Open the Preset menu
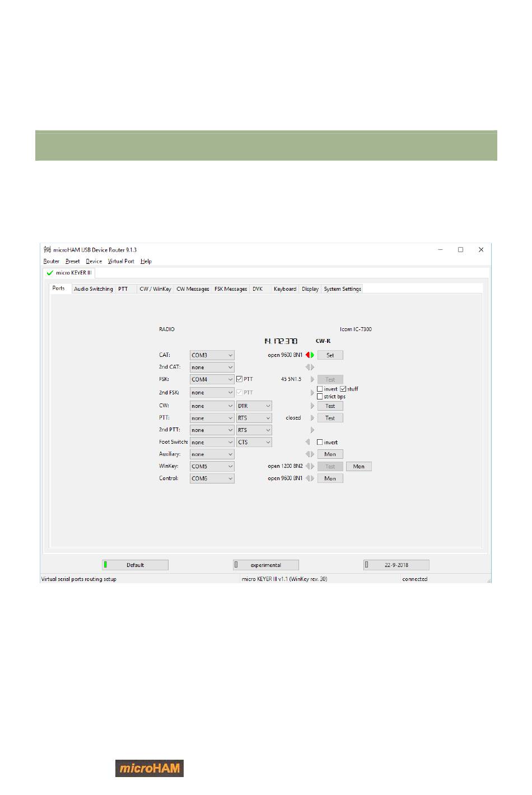The height and width of the screenshot is (795, 532). point(72,261)
